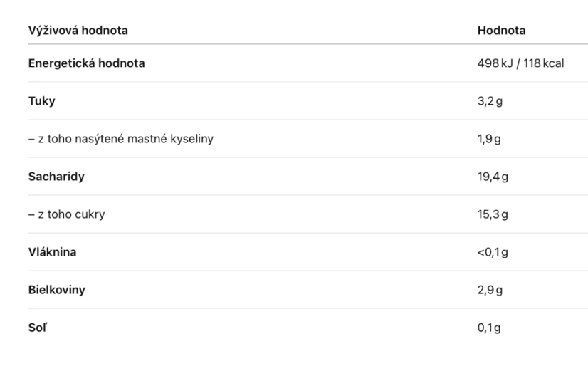
Task: Click the 3,2 g fat value
Action: coord(490,101)
